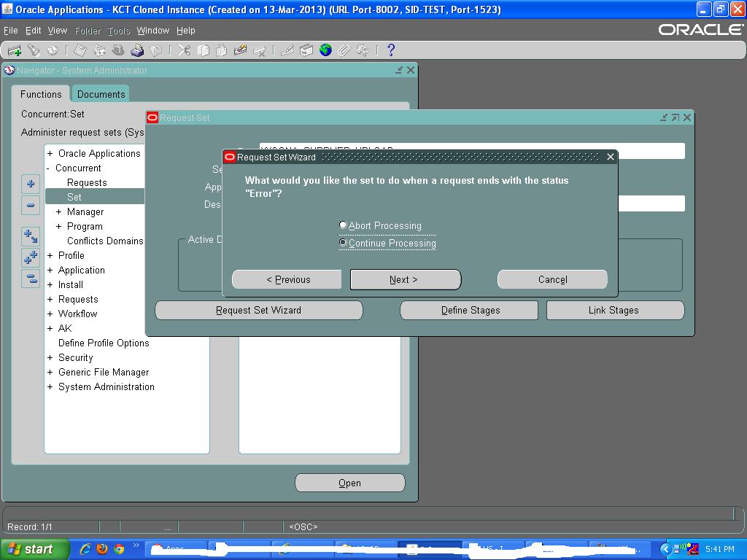747x560 pixels.
Task: Select Define Profile Options in tree
Action: [104, 343]
